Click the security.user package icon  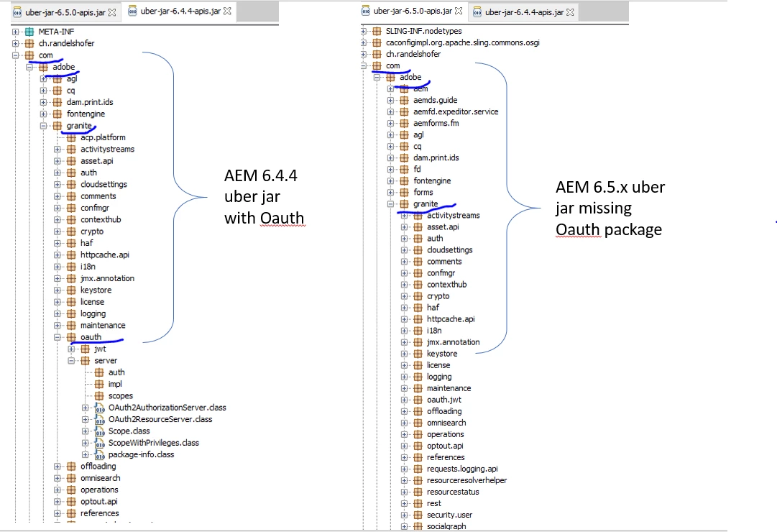[418, 515]
